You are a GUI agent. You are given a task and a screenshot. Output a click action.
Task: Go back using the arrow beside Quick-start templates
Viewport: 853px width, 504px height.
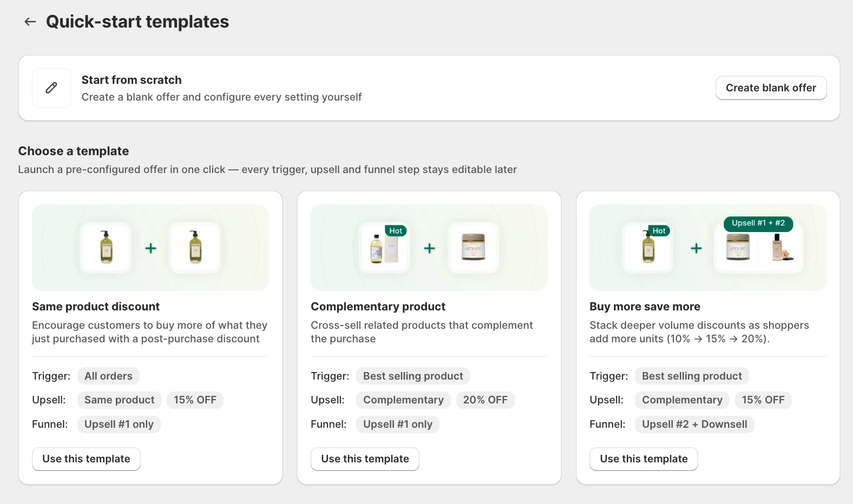30,22
